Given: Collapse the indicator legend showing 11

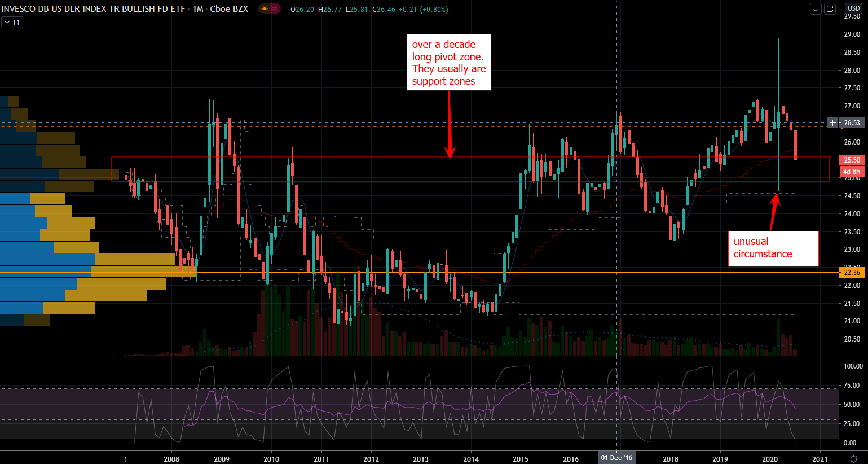Looking at the screenshot, I should tap(12, 23).
